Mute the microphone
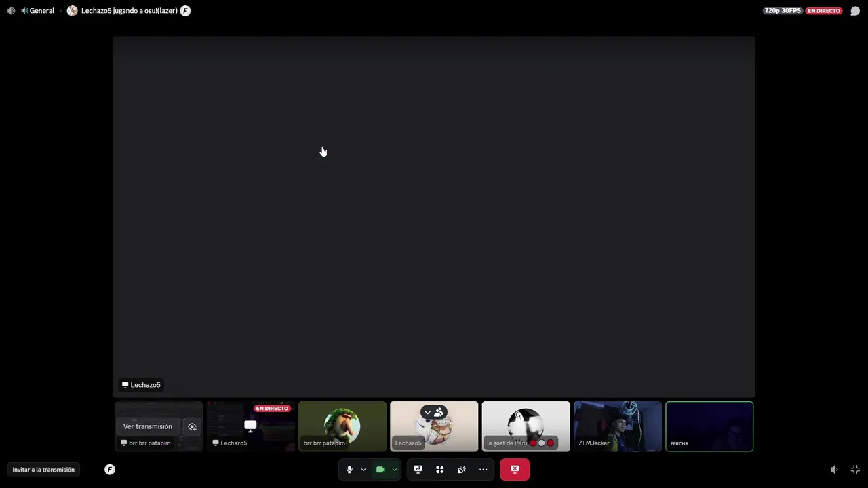This screenshot has height=488, width=868. (x=349, y=470)
